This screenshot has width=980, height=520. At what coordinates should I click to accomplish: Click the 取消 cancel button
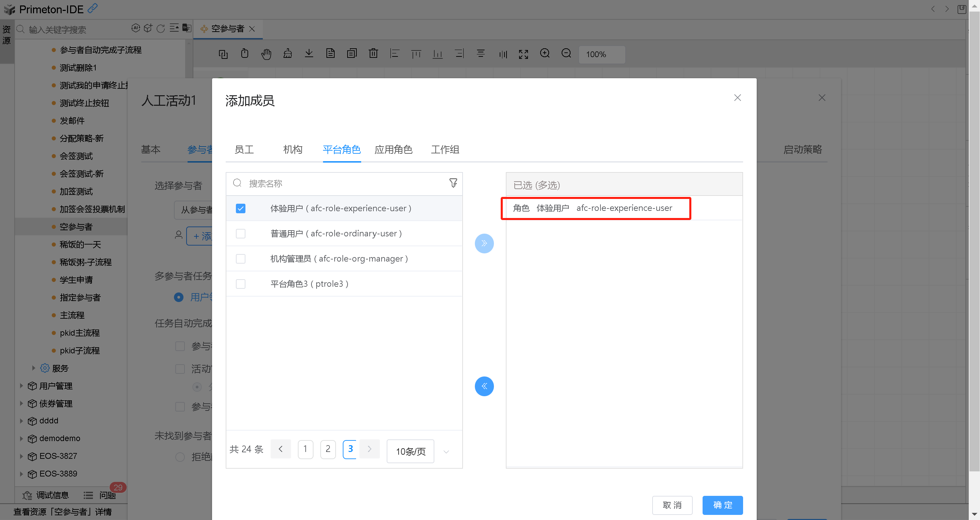[x=672, y=505]
